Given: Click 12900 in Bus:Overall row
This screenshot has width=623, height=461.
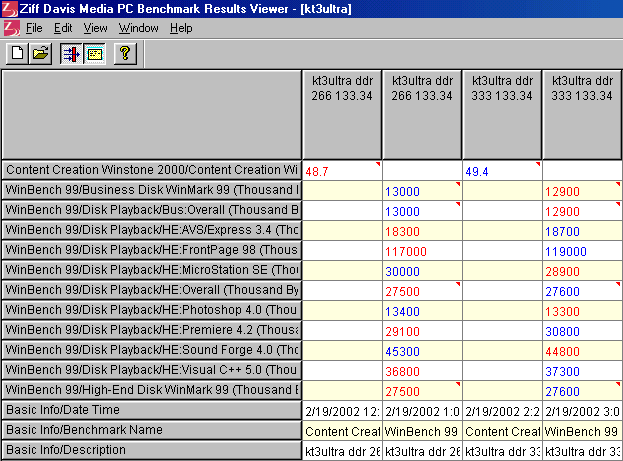Looking at the screenshot, I should click(582, 211).
